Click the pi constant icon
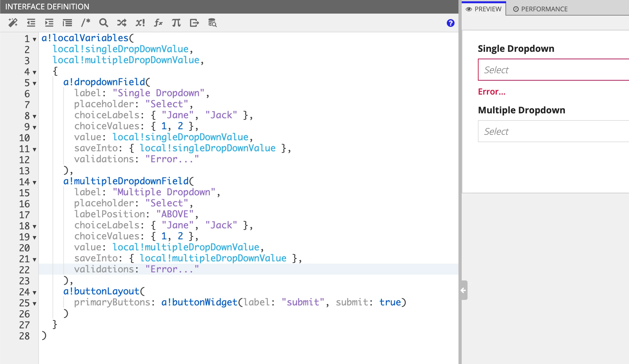Screen dimensions: 629x364 tap(176, 23)
